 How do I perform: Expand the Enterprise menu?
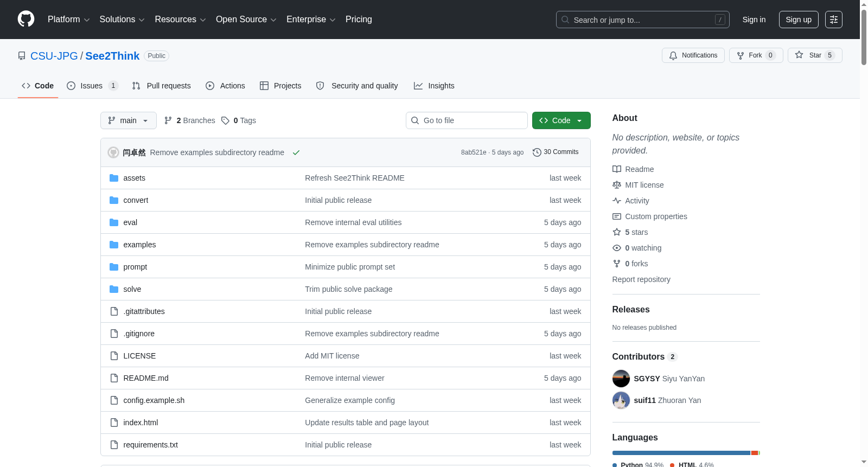(x=311, y=20)
